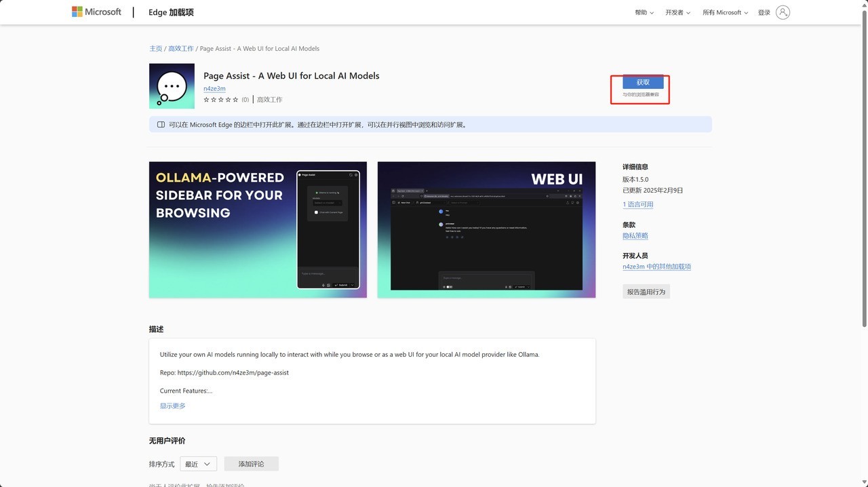The image size is (868, 487).
Task: Click the 报告滥用行为 button
Action: click(x=646, y=292)
